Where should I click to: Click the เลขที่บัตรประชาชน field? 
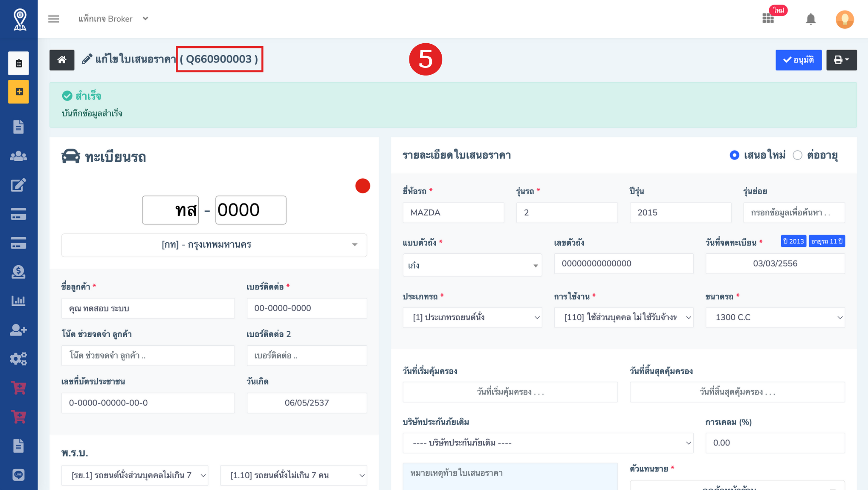tap(148, 403)
